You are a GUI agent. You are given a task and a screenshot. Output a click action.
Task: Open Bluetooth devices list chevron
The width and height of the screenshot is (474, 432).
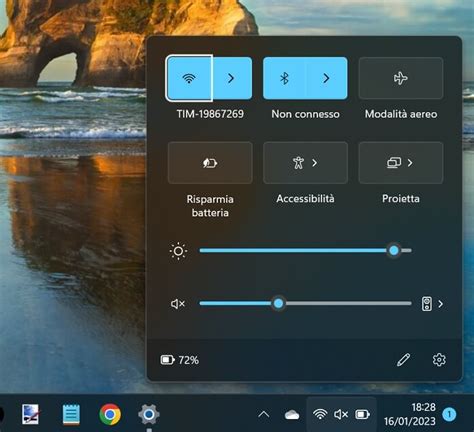click(x=326, y=78)
